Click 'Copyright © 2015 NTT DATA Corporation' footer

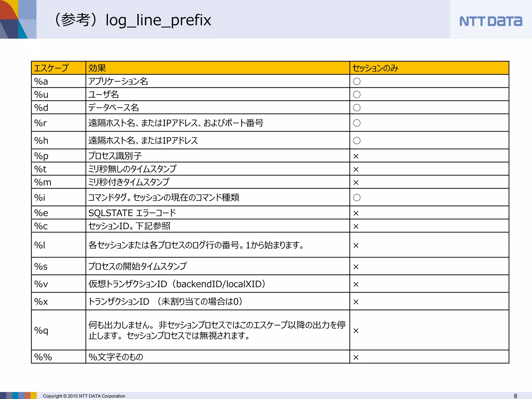(84, 396)
